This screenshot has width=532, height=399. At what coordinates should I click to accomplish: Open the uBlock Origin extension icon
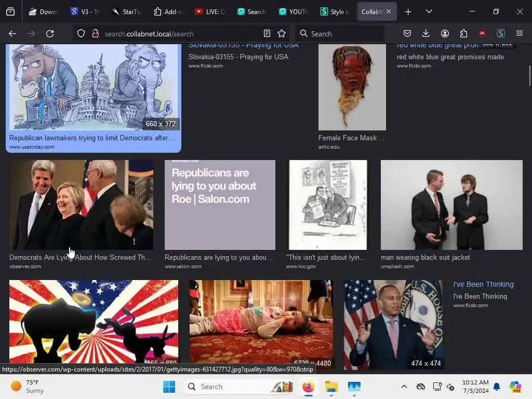click(482, 33)
